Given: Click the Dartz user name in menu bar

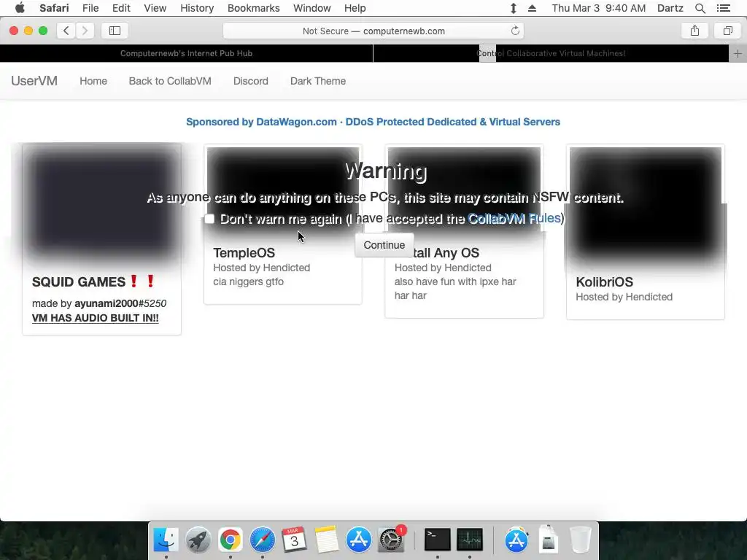Looking at the screenshot, I should pyautogui.click(x=670, y=8).
